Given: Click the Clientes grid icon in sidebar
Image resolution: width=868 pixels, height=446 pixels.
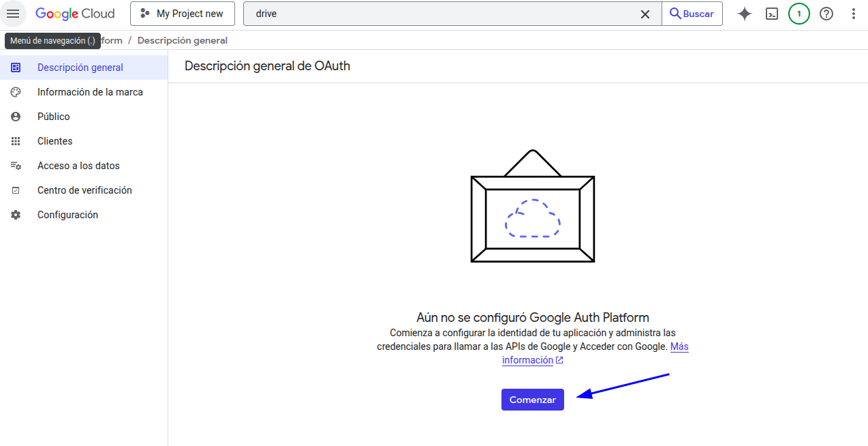Looking at the screenshot, I should point(16,141).
